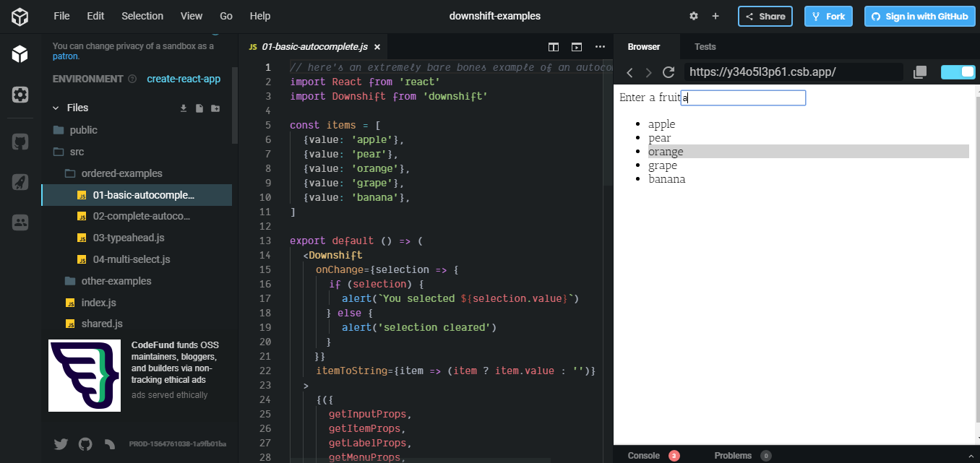
Task: Refresh the preview browser
Action: point(669,72)
